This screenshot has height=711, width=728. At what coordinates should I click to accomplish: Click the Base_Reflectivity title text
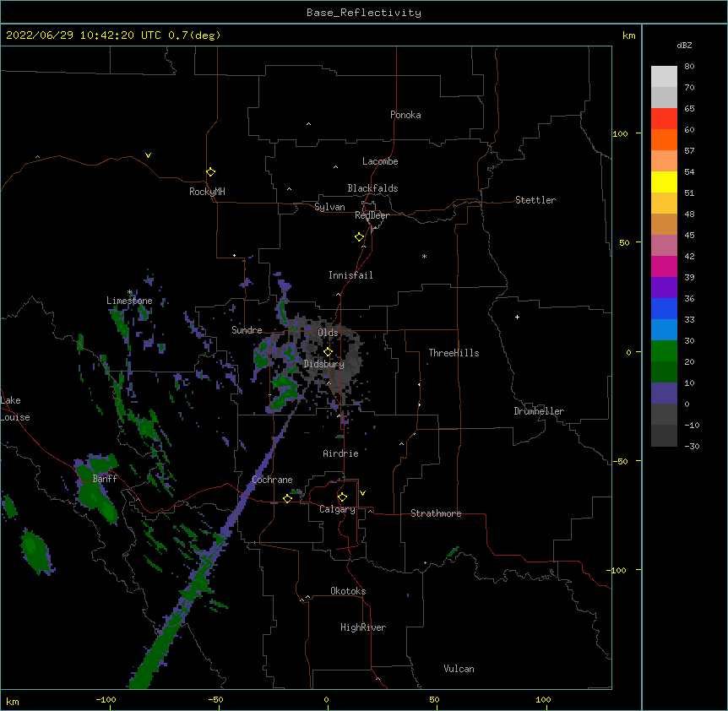click(x=364, y=13)
